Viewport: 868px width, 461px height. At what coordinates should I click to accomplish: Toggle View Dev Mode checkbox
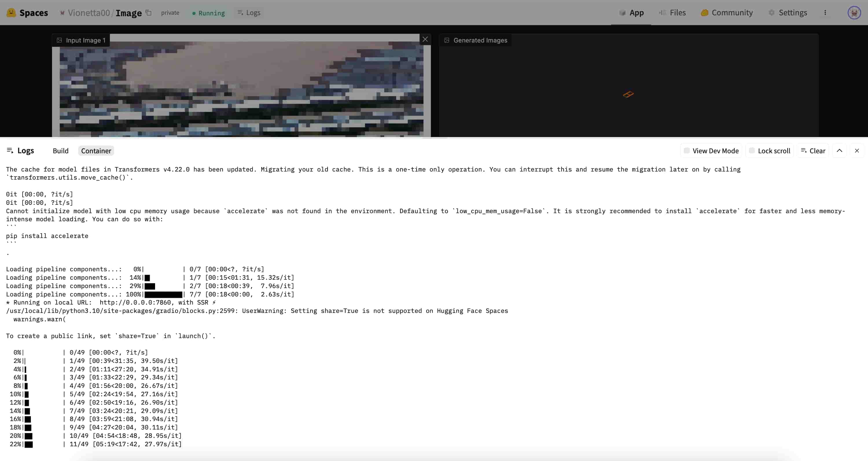pyautogui.click(x=687, y=151)
